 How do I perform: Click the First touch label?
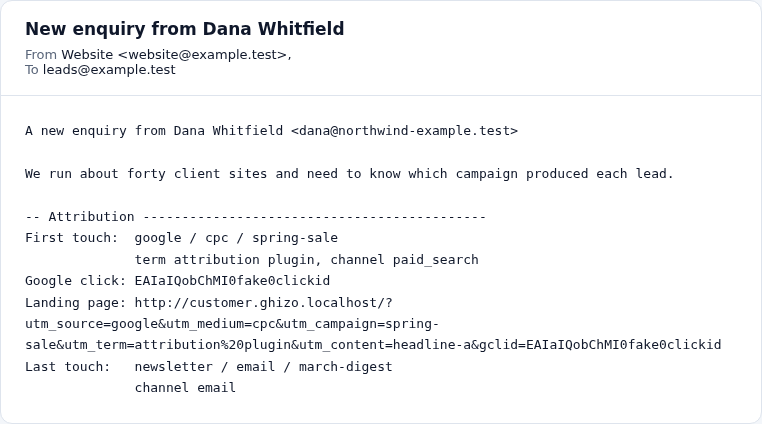[x=71, y=238]
